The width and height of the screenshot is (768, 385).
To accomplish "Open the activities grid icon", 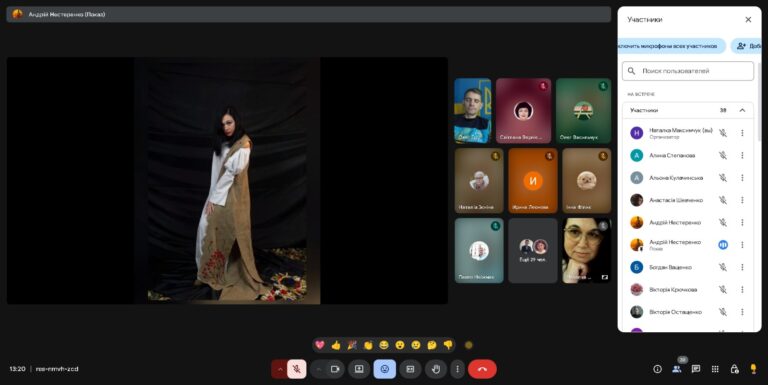I will point(715,369).
